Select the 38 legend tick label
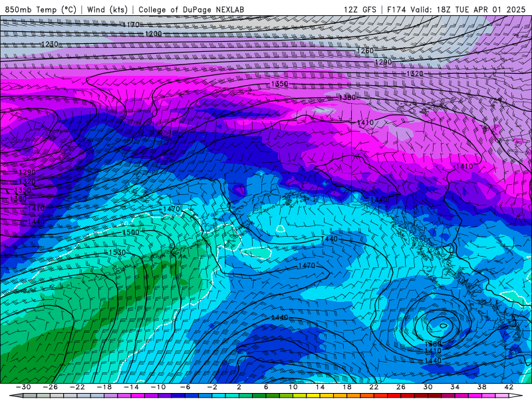This screenshot has width=532, height=399. point(481,387)
